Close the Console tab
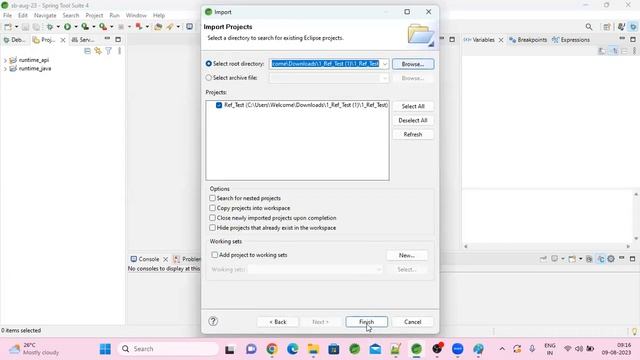This screenshot has height=360, width=640. [x=165, y=259]
